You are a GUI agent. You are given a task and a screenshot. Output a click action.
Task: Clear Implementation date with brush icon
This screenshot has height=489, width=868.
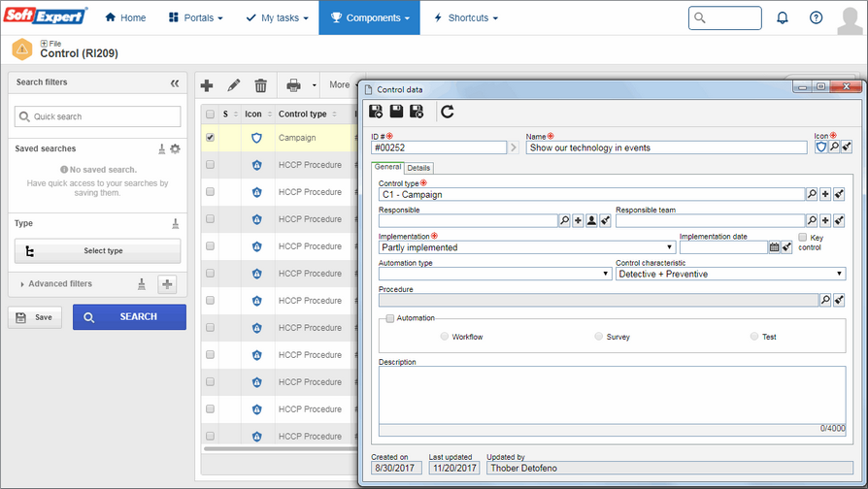pyautogui.click(x=786, y=247)
